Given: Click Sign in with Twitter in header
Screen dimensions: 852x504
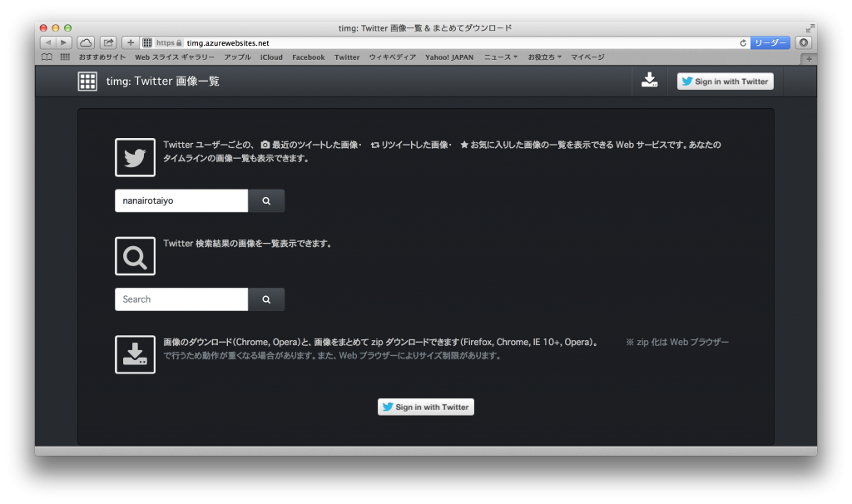Looking at the screenshot, I should (725, 82).
